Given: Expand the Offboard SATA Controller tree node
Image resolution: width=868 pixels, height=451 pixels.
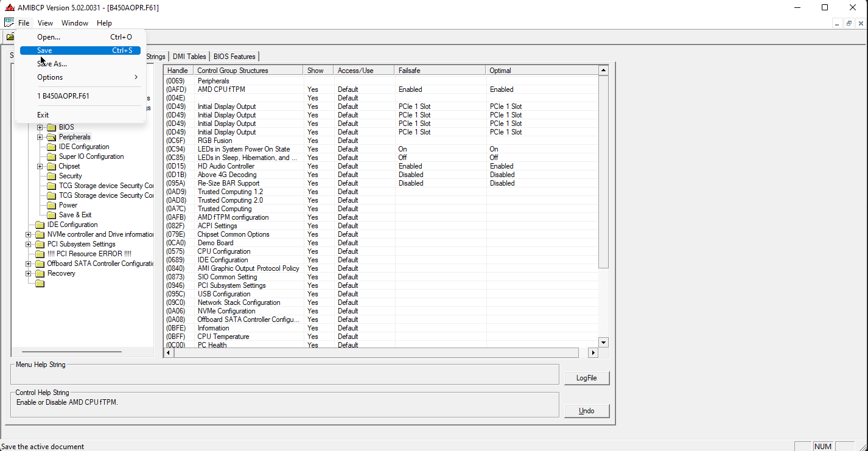Looking at the screenshot, I should [29, 264].
